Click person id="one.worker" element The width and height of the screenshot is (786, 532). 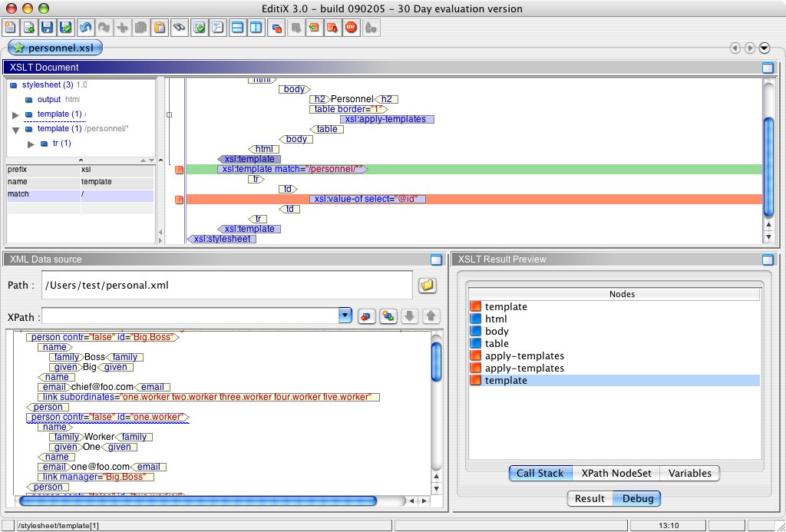point(107,417)
